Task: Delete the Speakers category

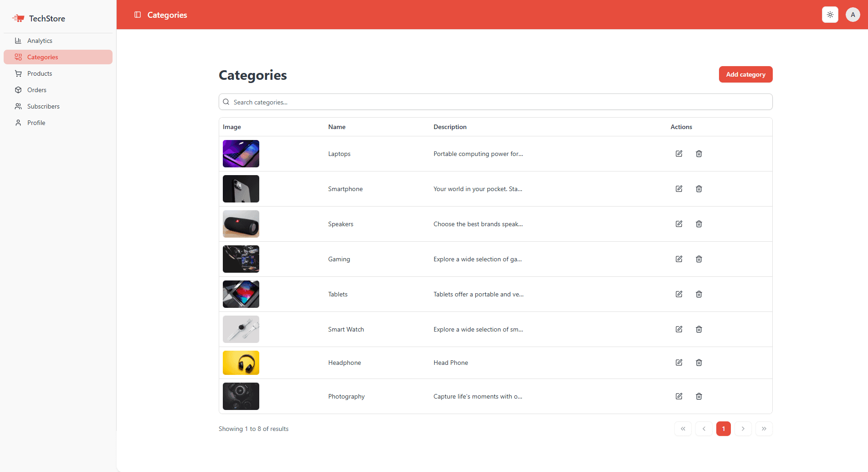Action: 699,224
